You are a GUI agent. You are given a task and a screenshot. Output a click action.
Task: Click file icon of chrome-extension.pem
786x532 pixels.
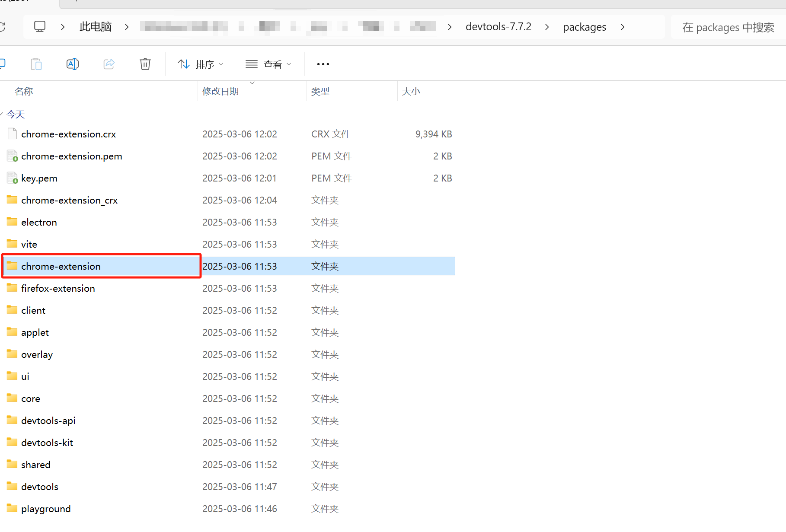click(12, 156)
